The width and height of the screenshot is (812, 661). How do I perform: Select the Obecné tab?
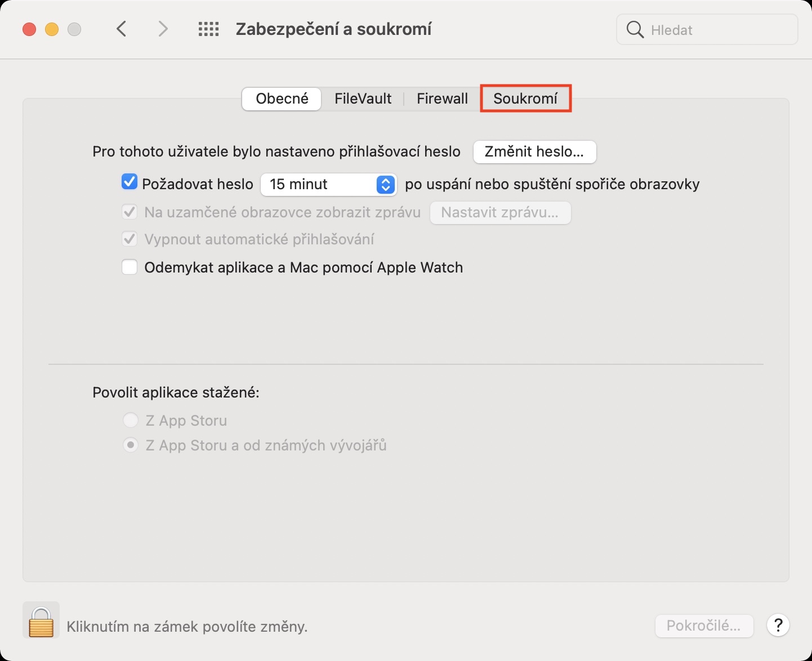click(x=282, y=99)
